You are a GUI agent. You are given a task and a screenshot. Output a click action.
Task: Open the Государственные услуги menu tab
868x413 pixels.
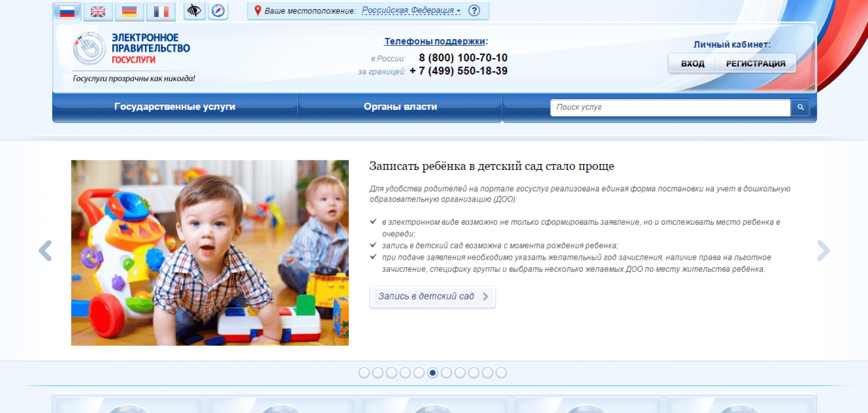tap(175, 107)
